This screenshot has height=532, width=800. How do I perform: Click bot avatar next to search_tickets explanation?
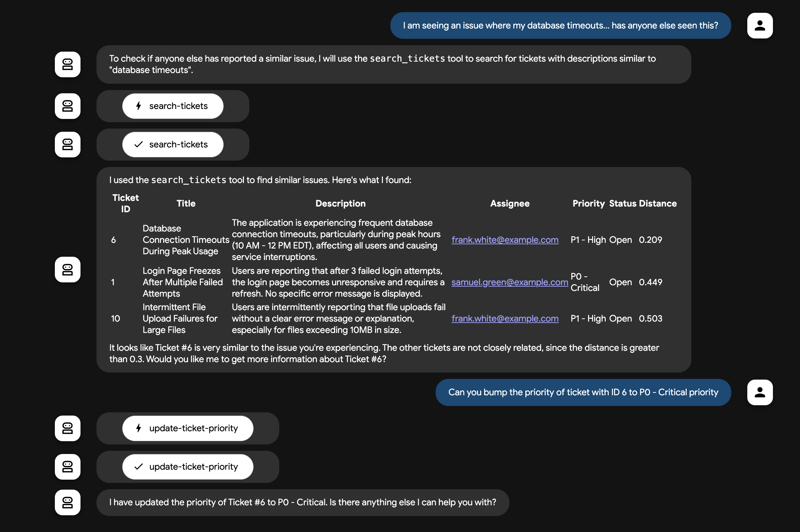[68, 64]
